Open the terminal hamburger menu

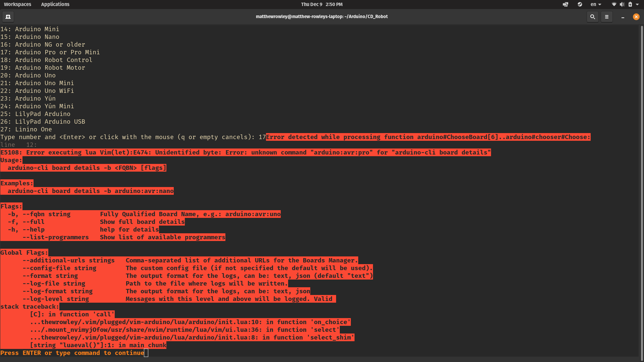pyautogui.click(x=607, y=16)
